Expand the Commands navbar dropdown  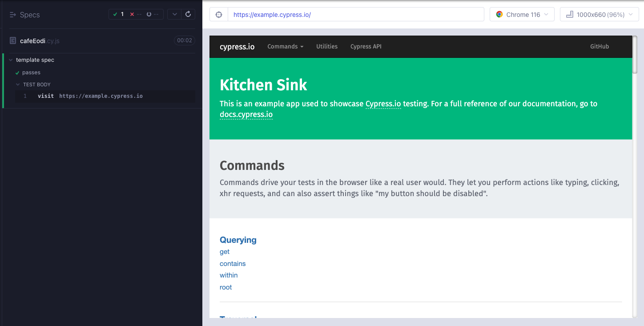(285, 46)
